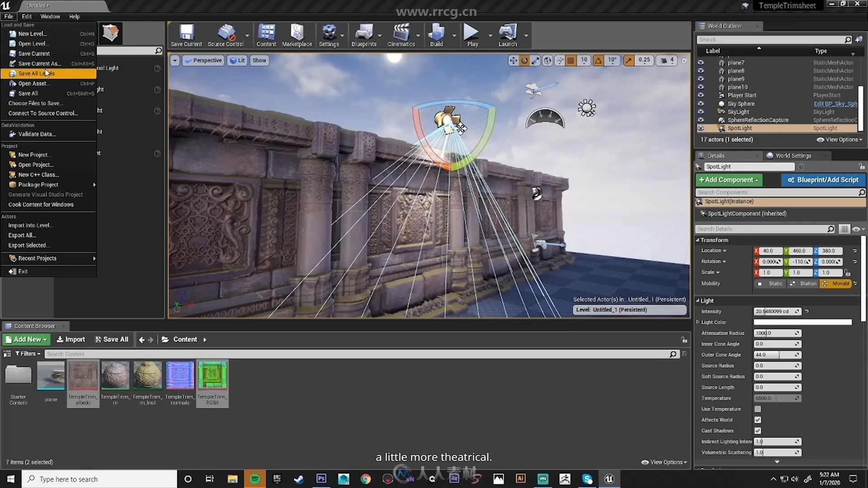Open camera speed setting in viewport

(667, 60)
